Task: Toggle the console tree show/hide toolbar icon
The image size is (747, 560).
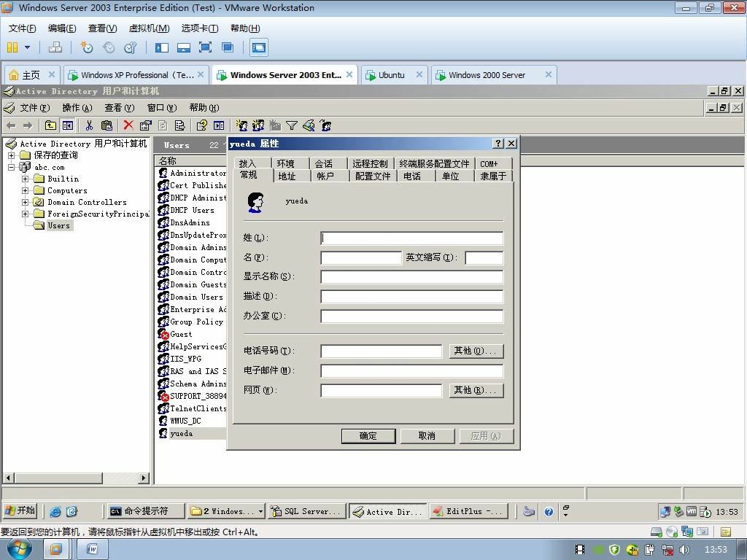Action: [68, 125]
